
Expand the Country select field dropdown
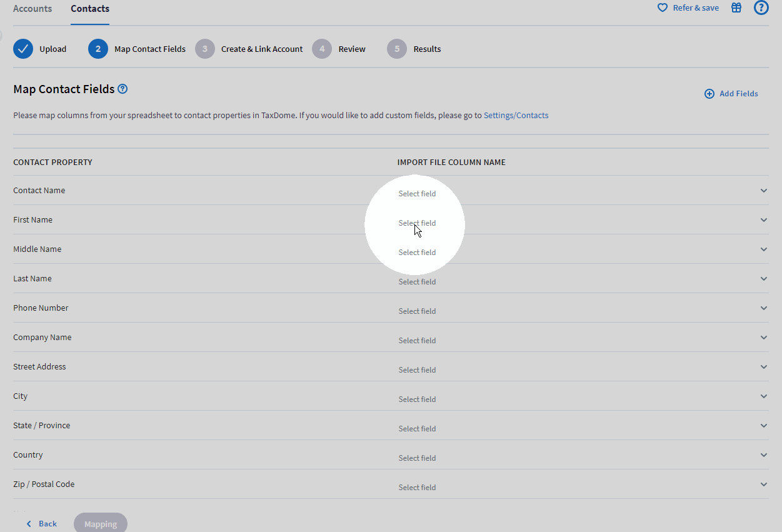tap(763, 454)
